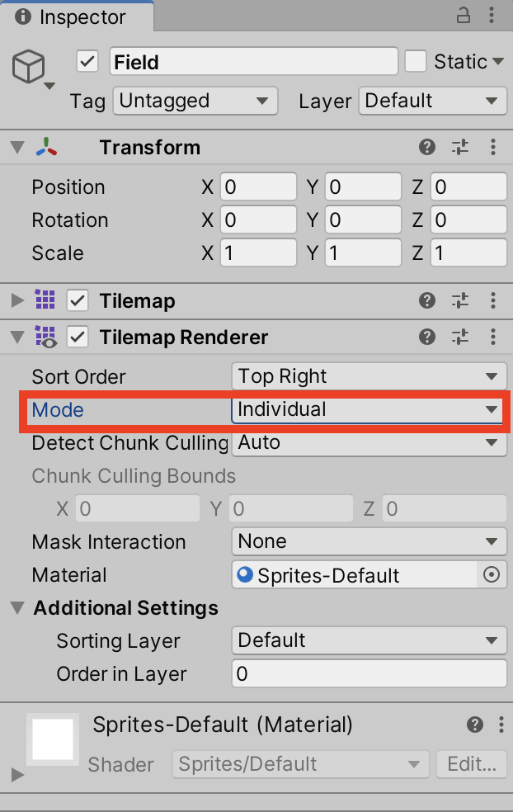Click the Material object picker circle

492,575
